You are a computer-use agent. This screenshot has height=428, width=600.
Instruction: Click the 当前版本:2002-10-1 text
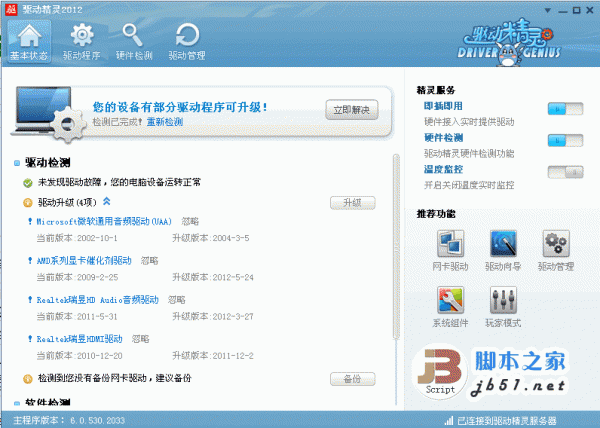[77, 238]
